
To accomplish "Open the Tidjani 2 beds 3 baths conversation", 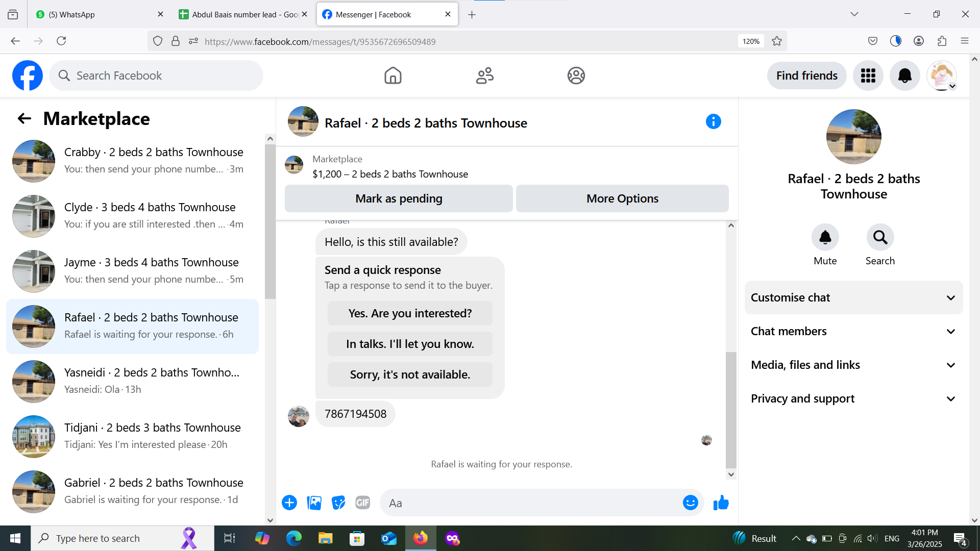I will (133, 437).
